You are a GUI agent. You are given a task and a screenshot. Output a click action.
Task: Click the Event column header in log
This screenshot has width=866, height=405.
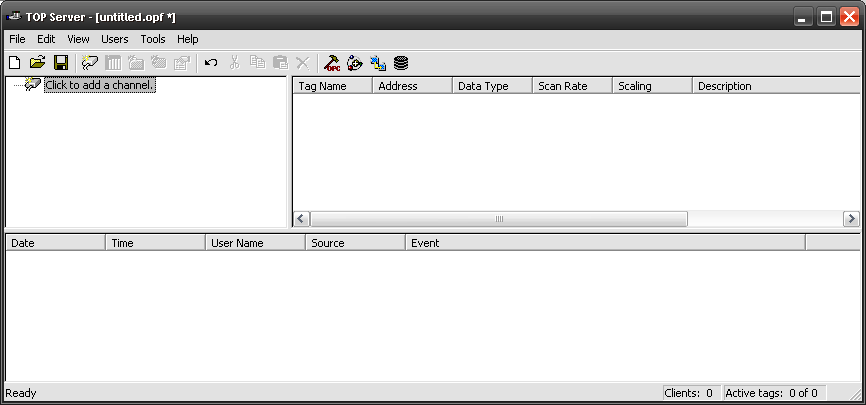tap(604, 243)
